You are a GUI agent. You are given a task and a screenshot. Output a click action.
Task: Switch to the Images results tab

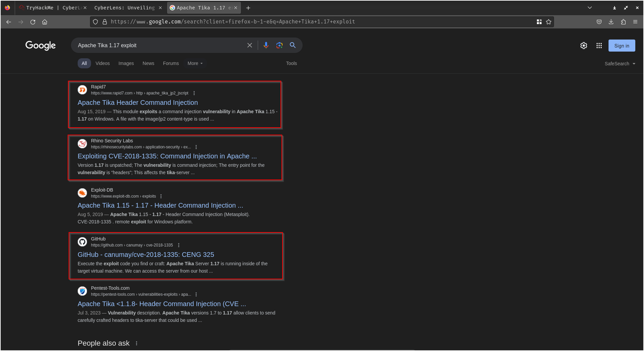(x=126, y=63)
